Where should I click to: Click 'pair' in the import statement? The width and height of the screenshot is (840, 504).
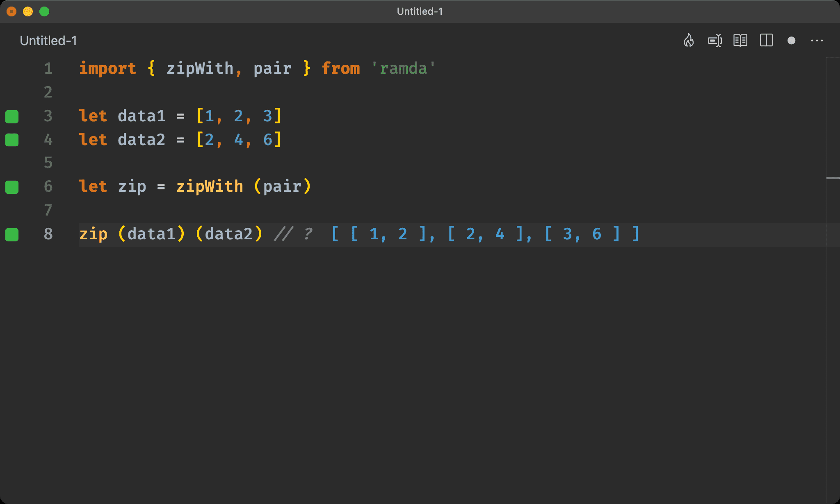[272, 68]
